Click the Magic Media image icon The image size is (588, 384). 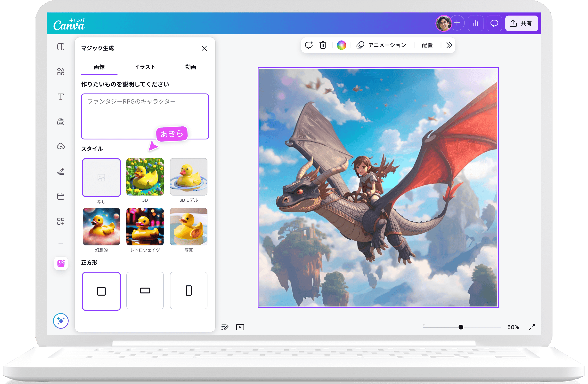tap(61, 263)
